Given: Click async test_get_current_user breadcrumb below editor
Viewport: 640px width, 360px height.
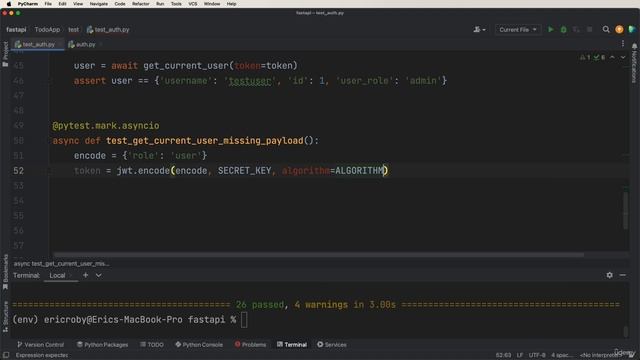Looking at the screenshot, I should pos(61,264).
